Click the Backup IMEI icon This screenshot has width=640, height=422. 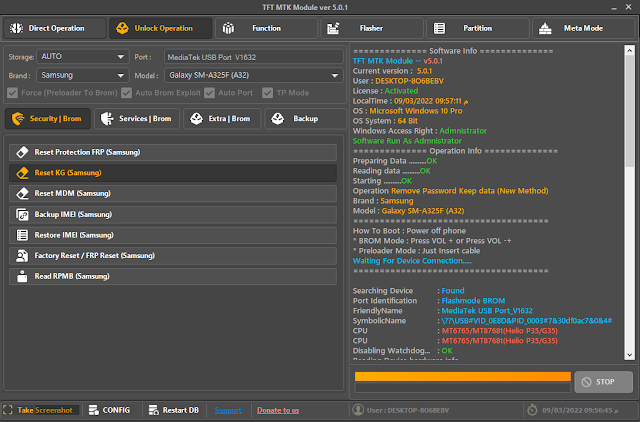[22, 214]
